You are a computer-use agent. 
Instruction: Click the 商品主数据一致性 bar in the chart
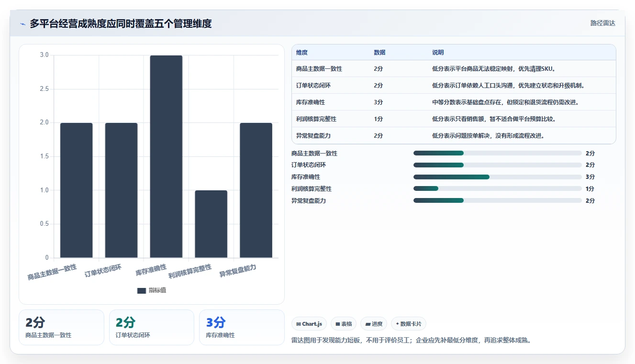(x=76, y=190)
